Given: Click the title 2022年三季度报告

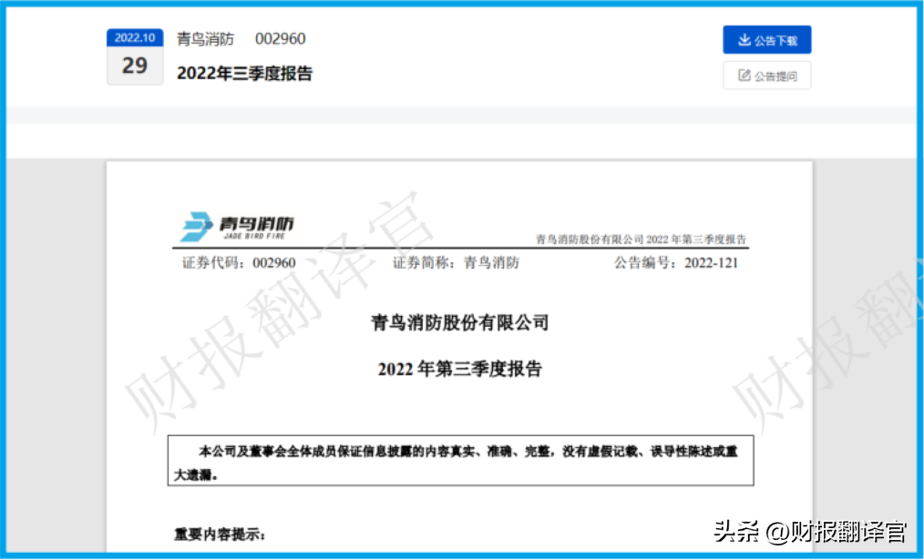Looking at the screenshot, I should click(244, 74).
